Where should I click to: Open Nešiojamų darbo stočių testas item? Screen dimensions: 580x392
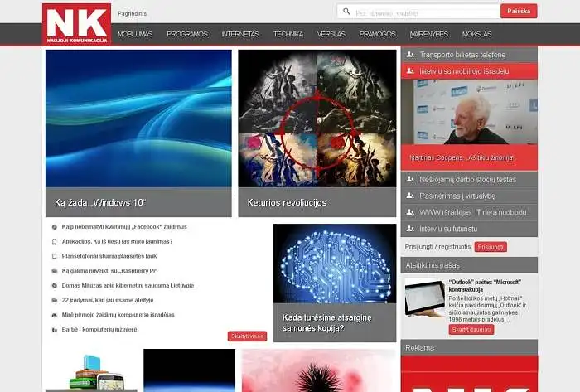(469, 179)
